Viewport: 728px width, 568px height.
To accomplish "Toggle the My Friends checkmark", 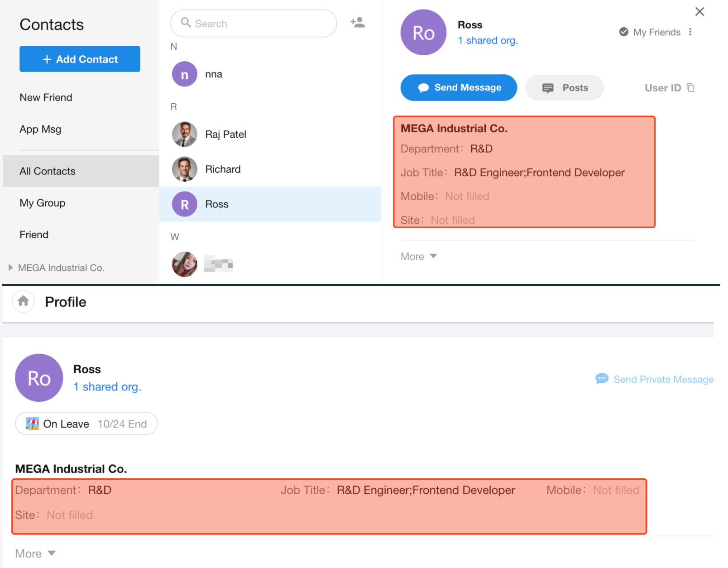I will coord(624,32).
